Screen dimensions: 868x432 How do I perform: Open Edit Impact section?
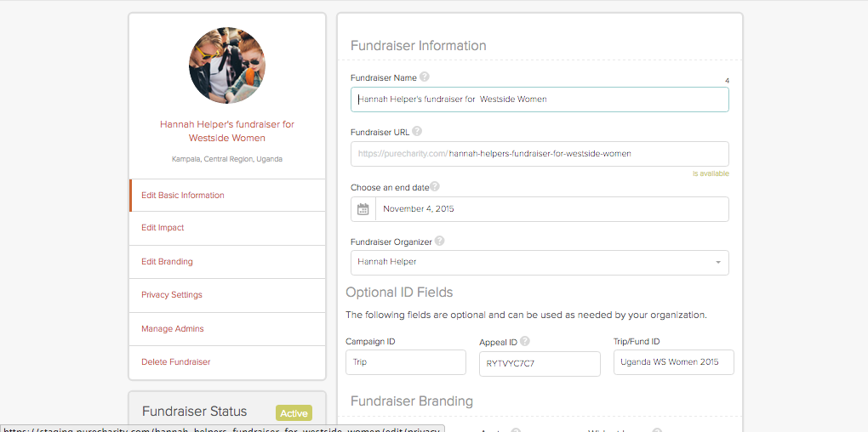227,228
